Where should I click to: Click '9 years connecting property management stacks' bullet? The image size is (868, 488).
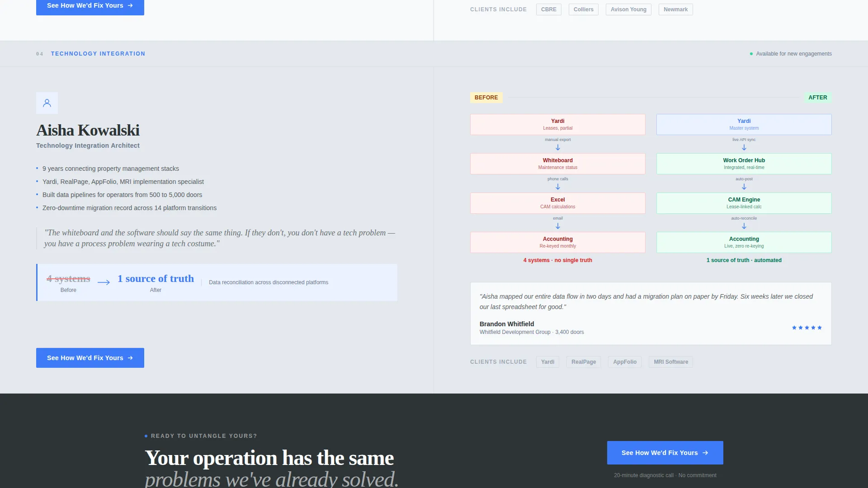[111, 169]
